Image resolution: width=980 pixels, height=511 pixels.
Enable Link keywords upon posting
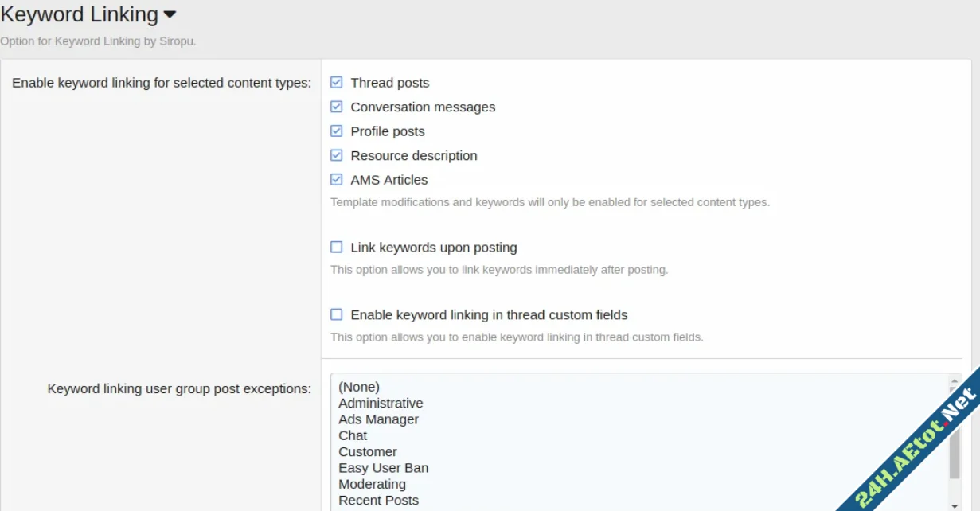pos(337,248)
